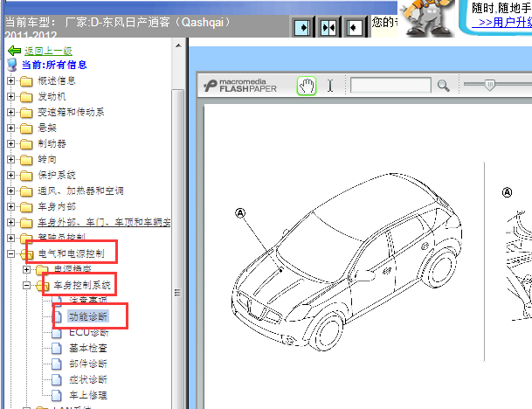Open the 返回上一级 link
This screenshot has width=532, height=409.
point(48,51)
